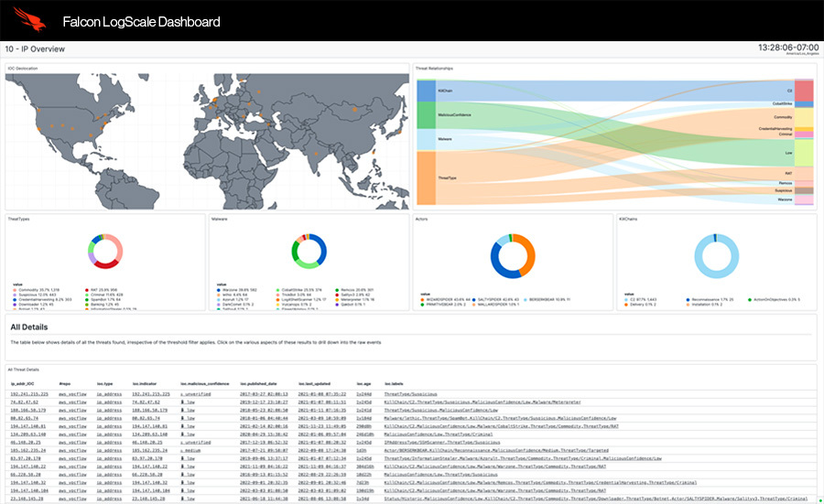Click the Low legend block in Sankey chart
The height and width of the screenshot is (504, 824).
pos(803,152)
